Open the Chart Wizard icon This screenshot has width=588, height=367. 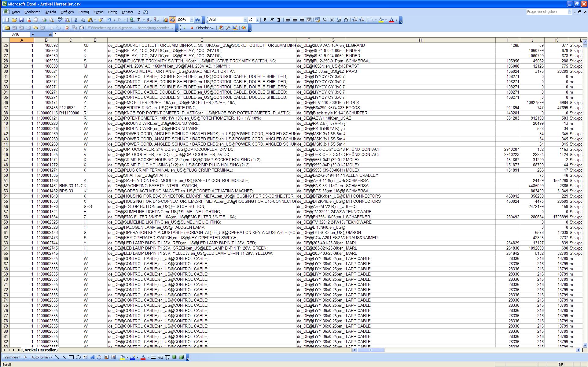pos(165,20)
